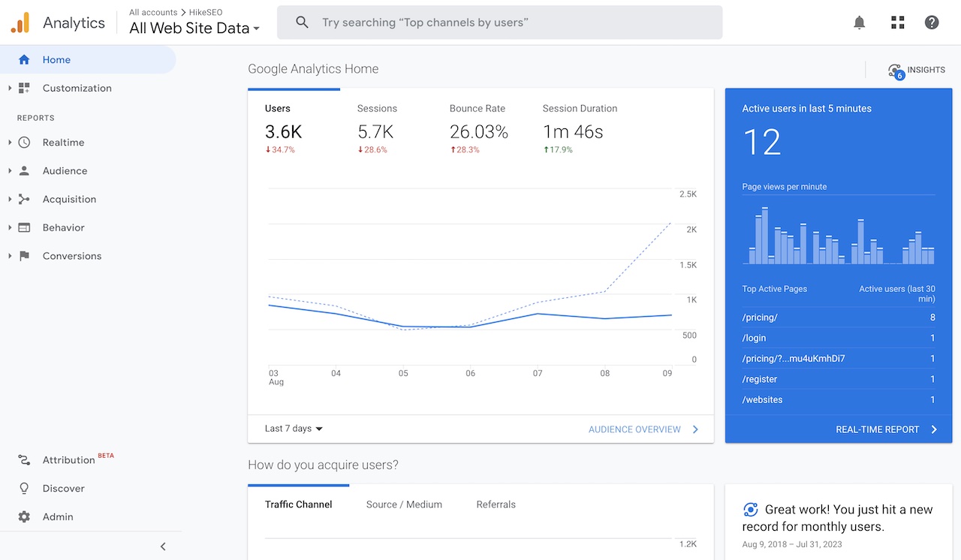Expand the Customization section arrow
The height and width of the screenshot is (560, 961).
click(10, 88)
